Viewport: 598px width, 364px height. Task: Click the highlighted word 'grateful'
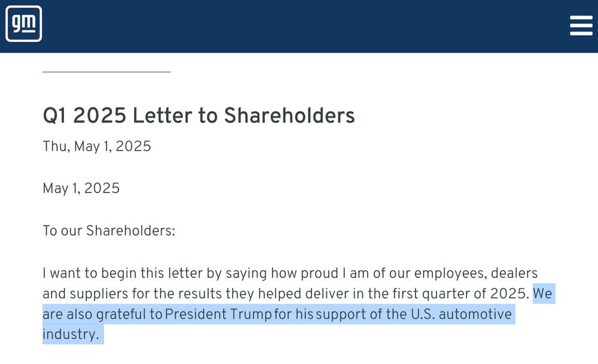click(x=121, y=314)
